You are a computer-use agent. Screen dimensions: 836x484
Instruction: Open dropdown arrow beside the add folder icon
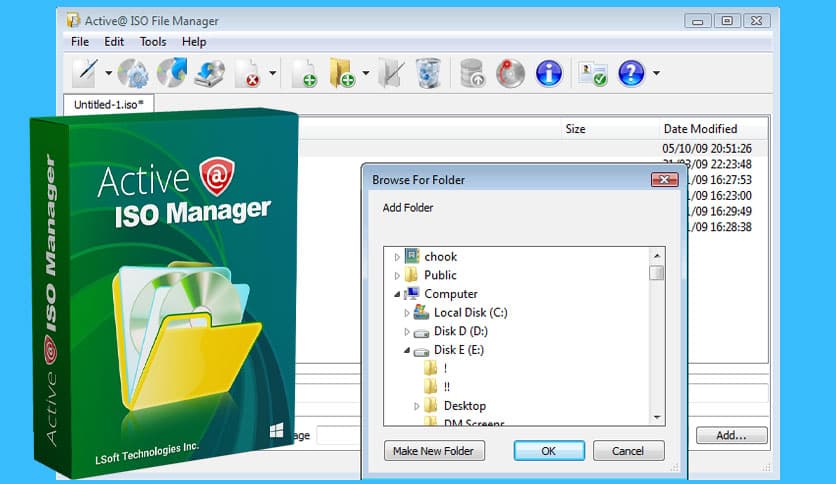tap(366, 73)
